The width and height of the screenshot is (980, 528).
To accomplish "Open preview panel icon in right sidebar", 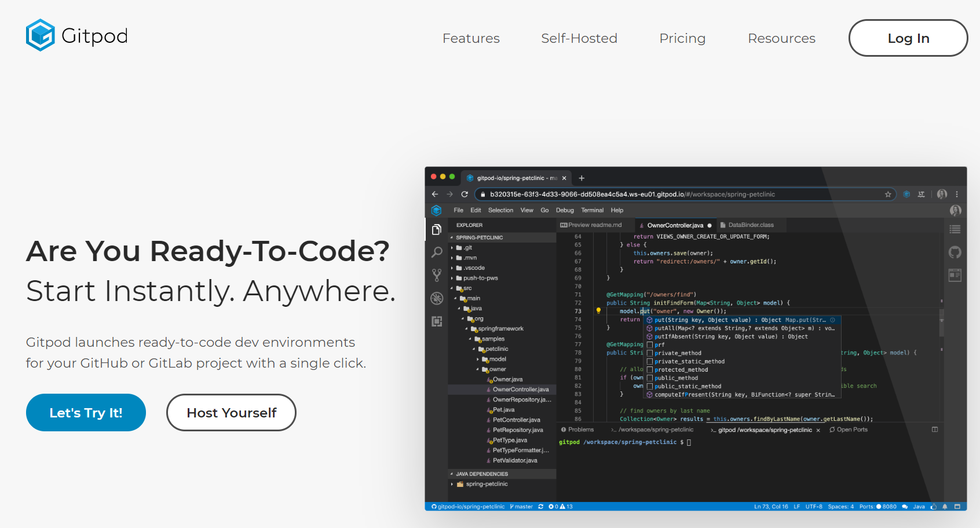I will click(955, 275).
